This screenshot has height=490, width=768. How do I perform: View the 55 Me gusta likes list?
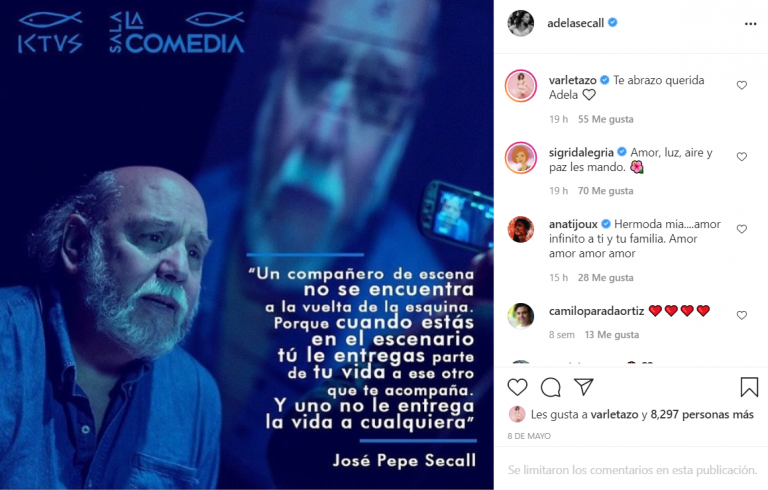coord(605,119)
